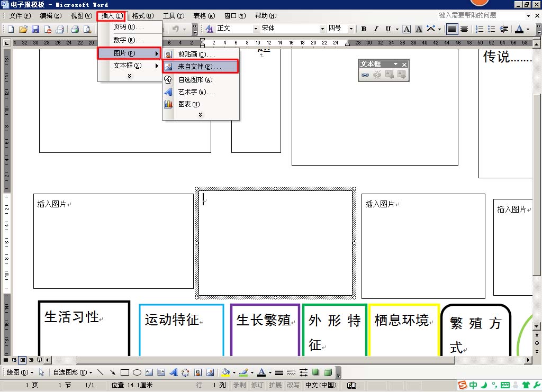
Task: Toggle Italic formatting
Action: point(376,29)
